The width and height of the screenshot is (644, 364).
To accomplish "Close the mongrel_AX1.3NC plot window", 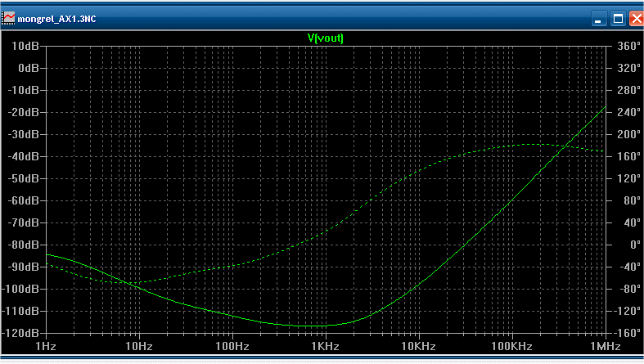I will pos(637,19).
